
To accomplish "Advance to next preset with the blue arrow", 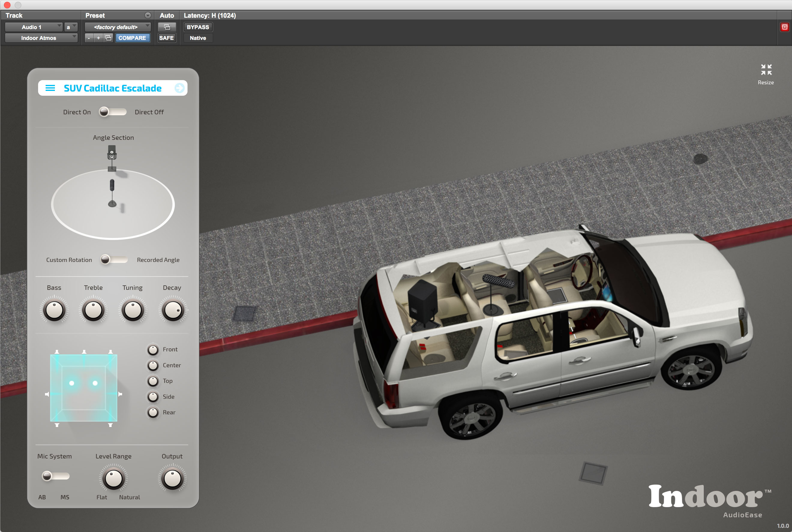I will click(179, 88).
